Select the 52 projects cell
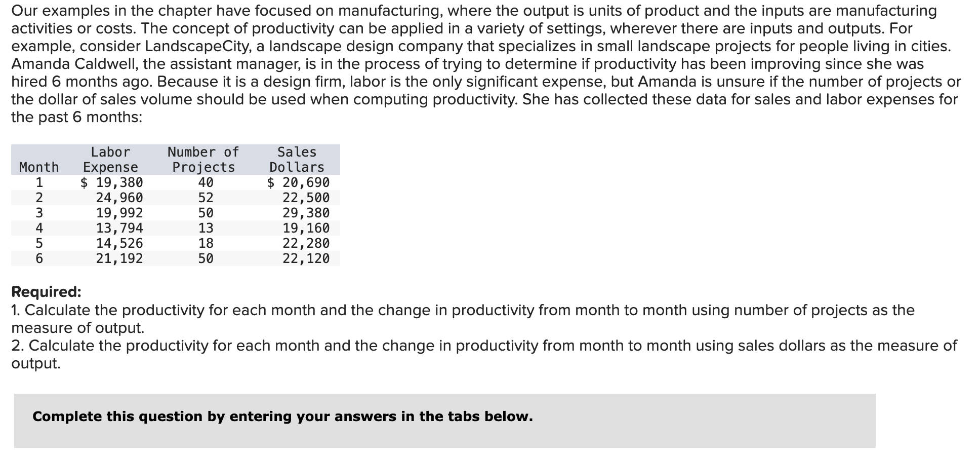 [206, 198]
